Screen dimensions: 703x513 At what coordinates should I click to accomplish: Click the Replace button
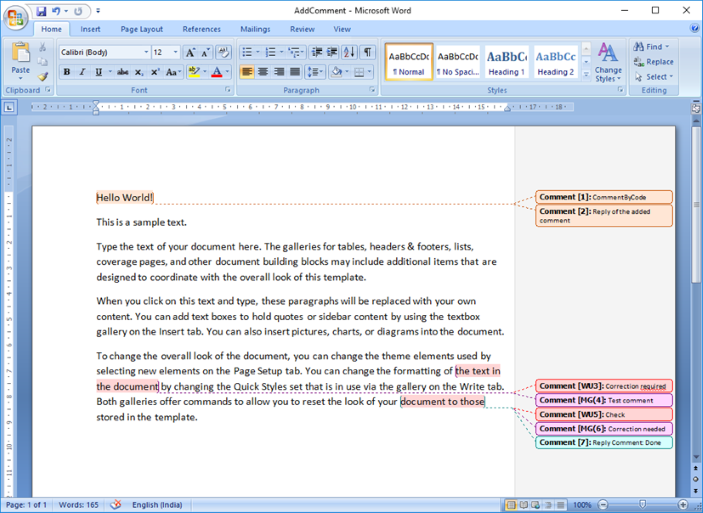[654, 62]
